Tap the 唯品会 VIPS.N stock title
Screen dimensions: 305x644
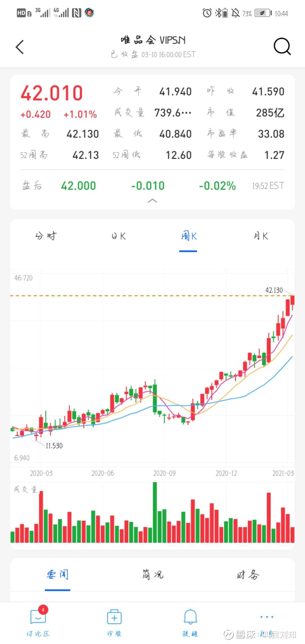153,40
